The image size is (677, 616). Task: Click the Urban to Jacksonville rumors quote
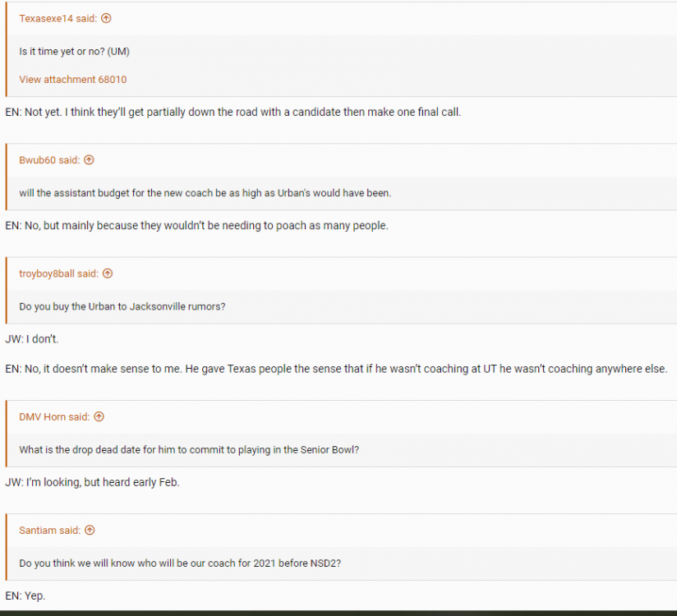pos(122,306)
